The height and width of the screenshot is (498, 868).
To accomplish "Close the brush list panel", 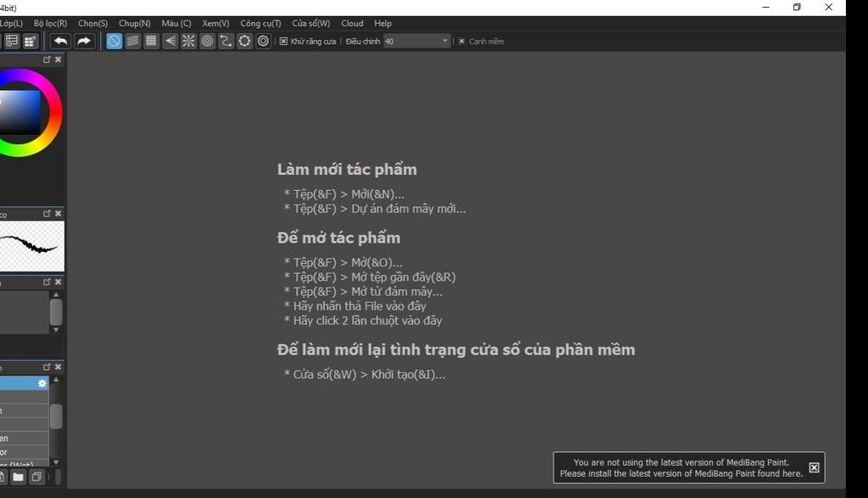I will click(58, 367).
